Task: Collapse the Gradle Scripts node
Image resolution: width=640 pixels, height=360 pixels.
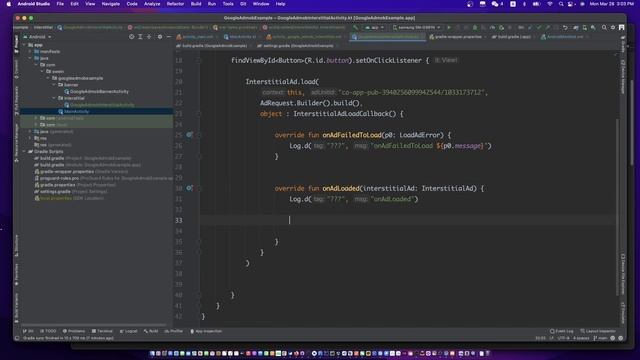Action: point(24,151)
